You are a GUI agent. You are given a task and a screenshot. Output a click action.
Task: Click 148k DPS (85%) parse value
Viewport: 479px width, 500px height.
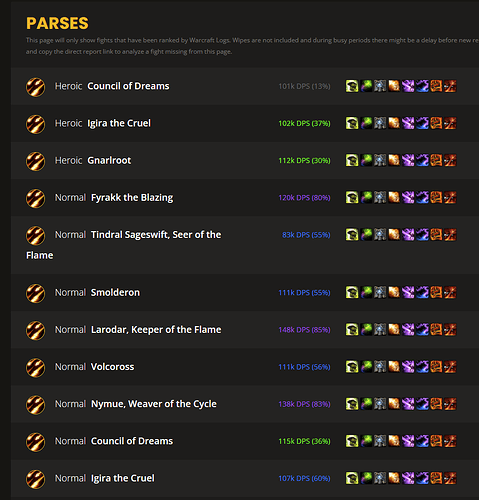[304, 329]
